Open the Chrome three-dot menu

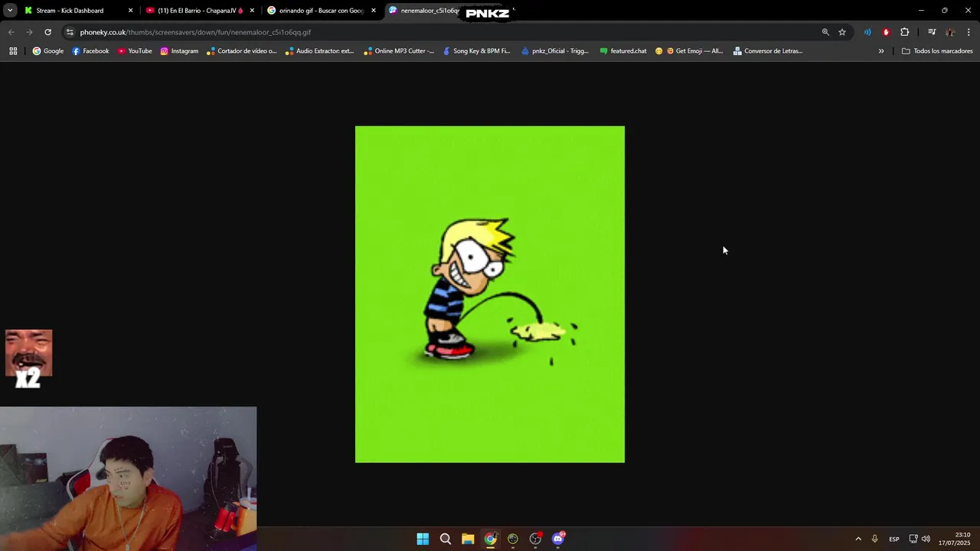(x=969, y=32)
